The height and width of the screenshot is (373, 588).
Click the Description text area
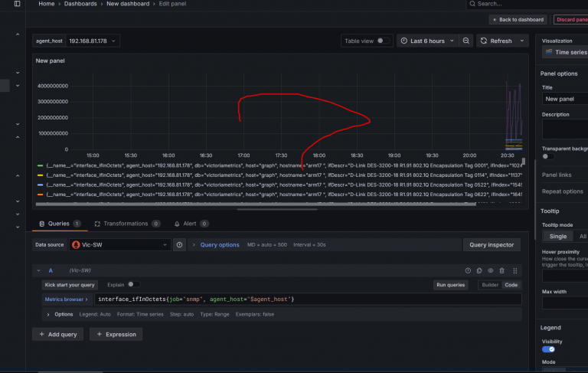click(565, 129)
